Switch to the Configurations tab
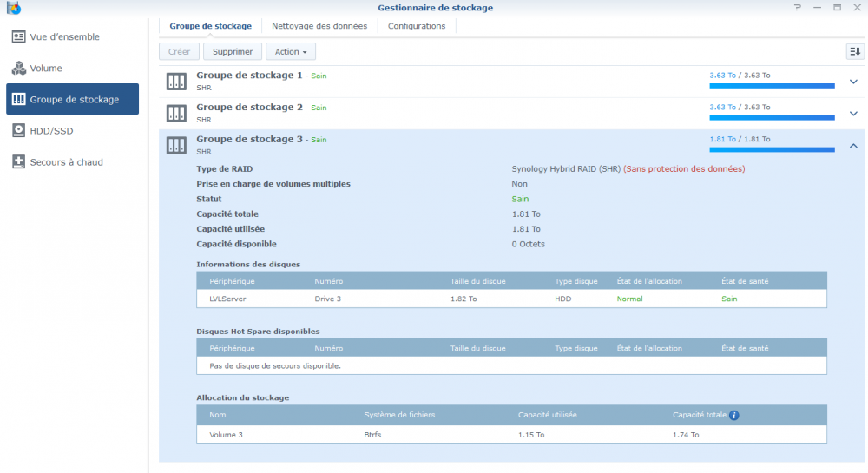The image size is (868, 473). [417, 26]
